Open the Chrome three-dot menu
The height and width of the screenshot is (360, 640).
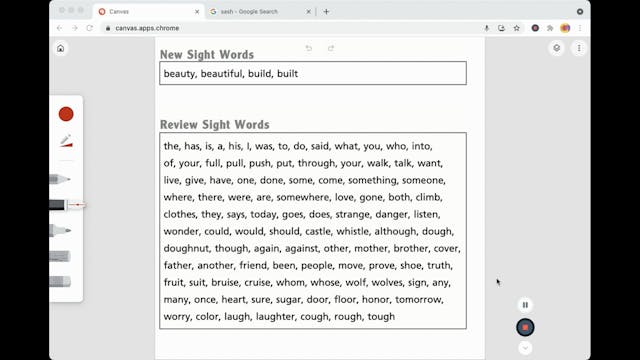pyautogui.click(x=580, y=28)
